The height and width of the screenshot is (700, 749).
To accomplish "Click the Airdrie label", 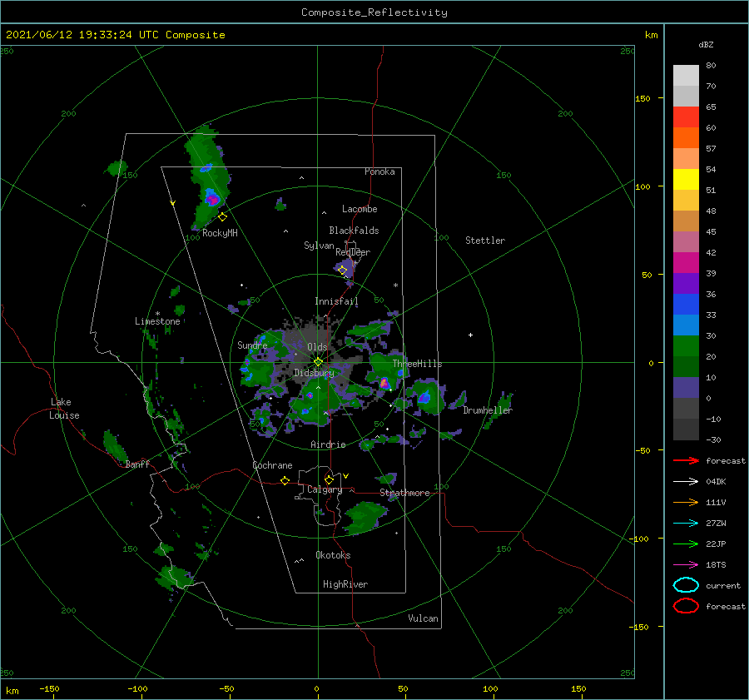I will click(328, 444).
